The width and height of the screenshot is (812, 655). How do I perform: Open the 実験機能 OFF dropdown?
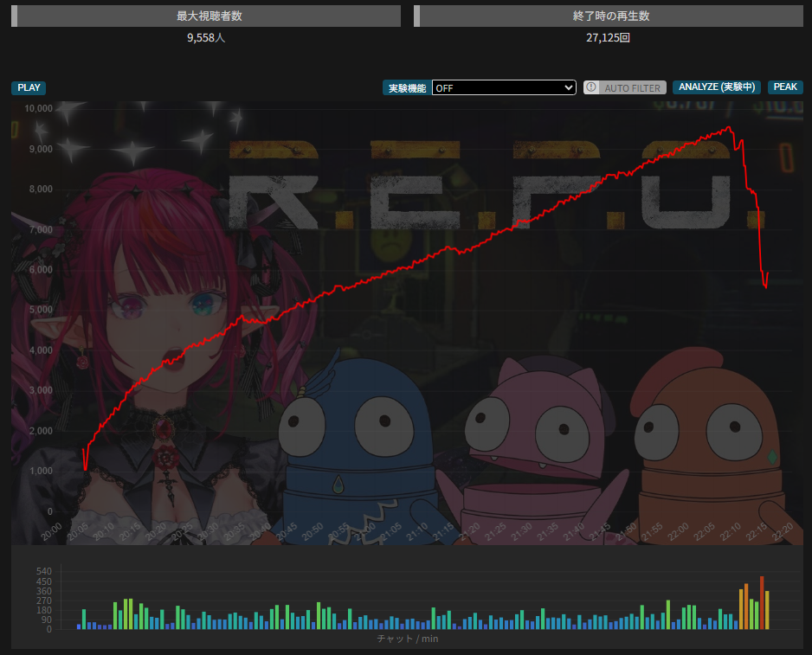(x=504, y=88)
